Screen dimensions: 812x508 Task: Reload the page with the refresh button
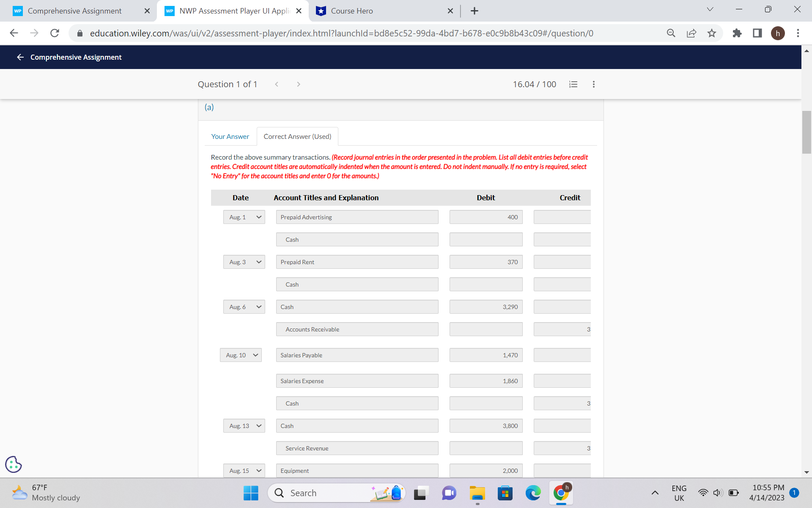click(55, 33)
